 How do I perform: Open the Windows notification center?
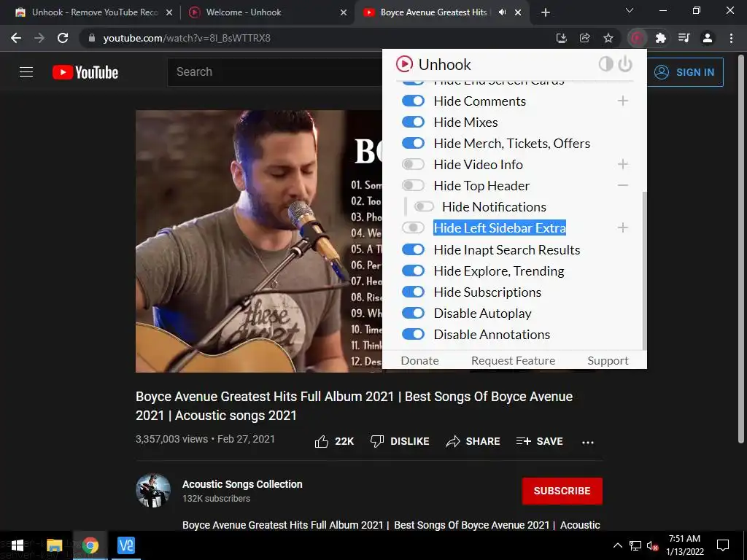pos(723,545)
